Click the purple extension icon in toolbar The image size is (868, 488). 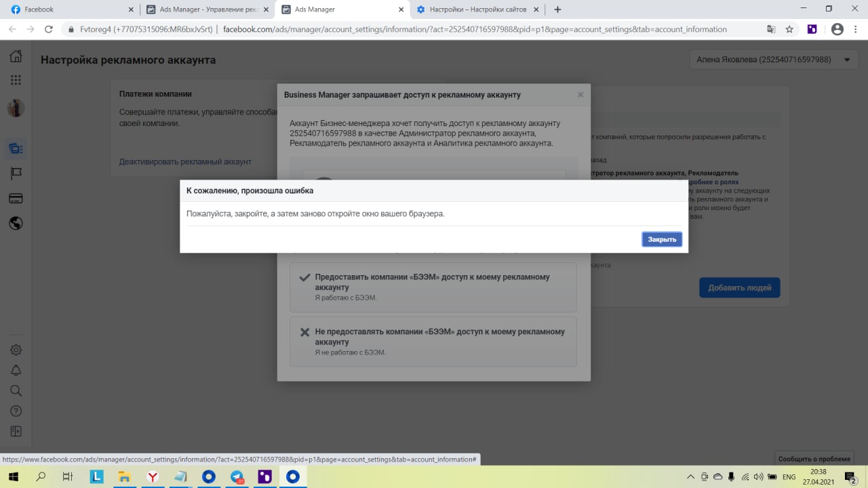812,29
